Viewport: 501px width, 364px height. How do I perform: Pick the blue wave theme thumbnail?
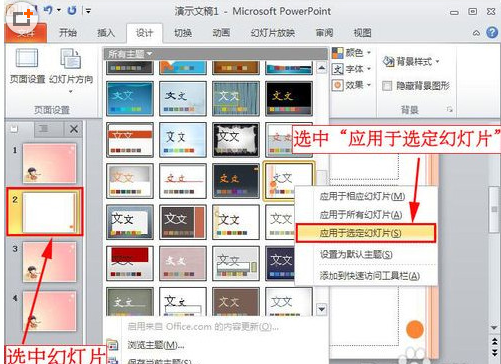[x=130, y=99]
